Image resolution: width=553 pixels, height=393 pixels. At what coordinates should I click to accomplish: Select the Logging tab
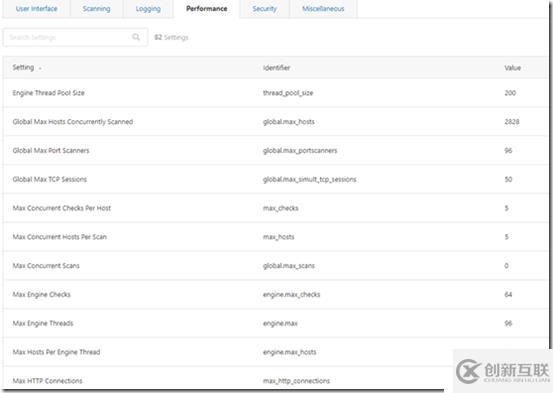coord(148,9)
